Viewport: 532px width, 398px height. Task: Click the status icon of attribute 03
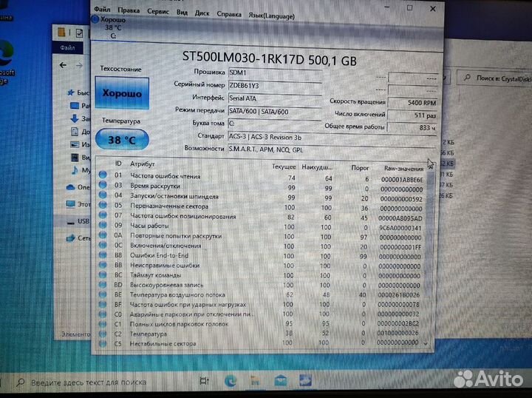point(103,185)
